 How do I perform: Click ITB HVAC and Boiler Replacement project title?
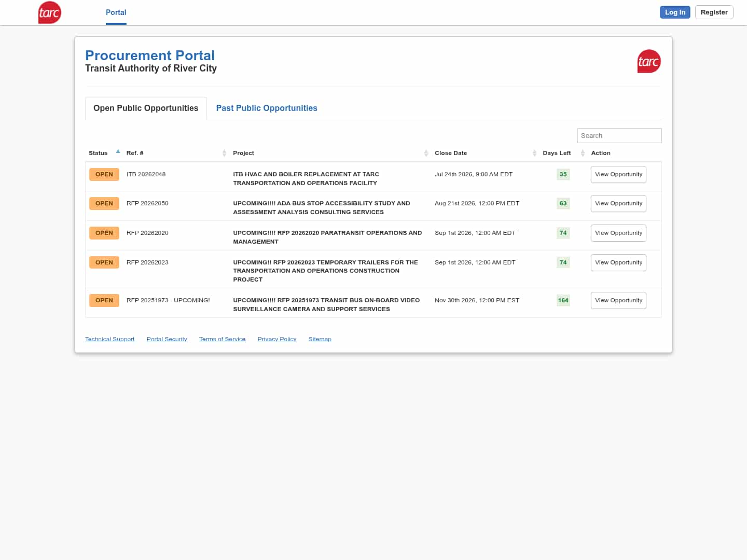point(306,179)
